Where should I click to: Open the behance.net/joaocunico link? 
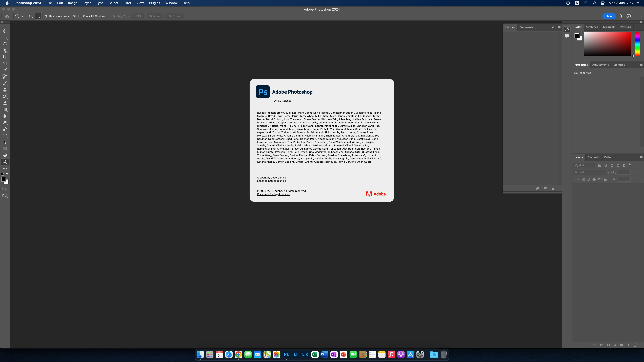pyautogui.click(x=271, y=181)
